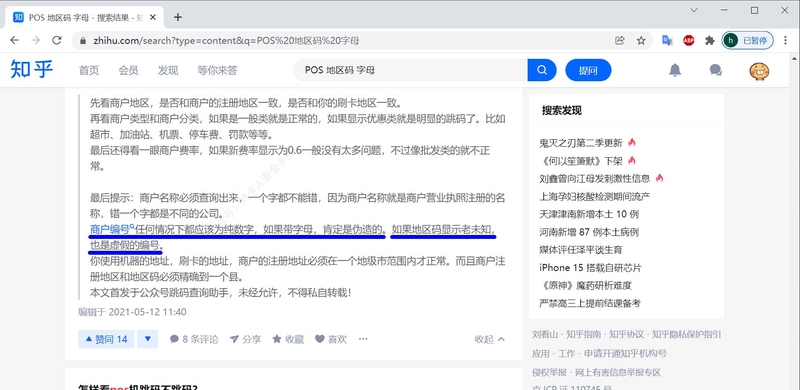Focus the Zhihu search box
This screenshot has width=800, height=390.
click(411, 70)
